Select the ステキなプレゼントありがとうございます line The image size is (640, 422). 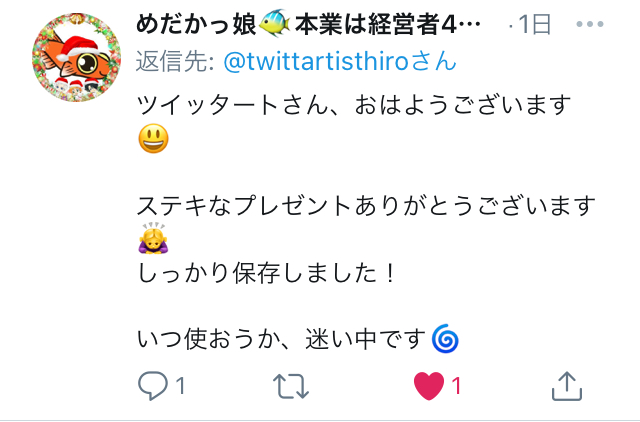point(366,205)
